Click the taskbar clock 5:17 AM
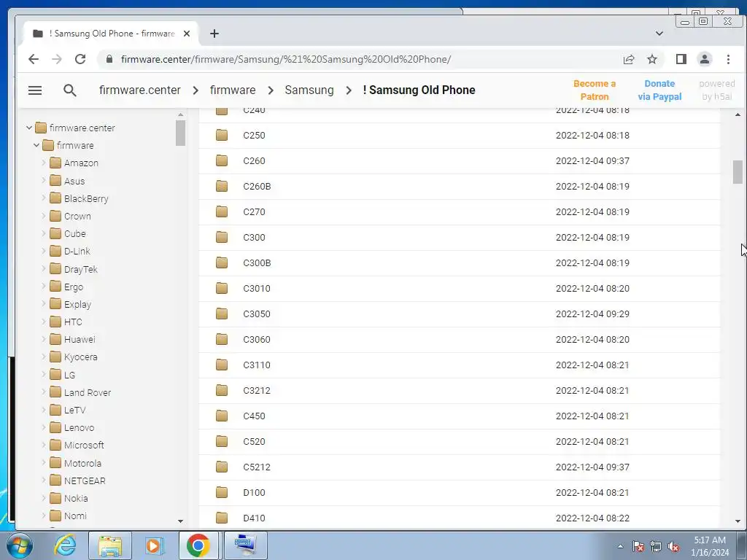The width and height of the screenshot is (747, 560). pos(709,540)
